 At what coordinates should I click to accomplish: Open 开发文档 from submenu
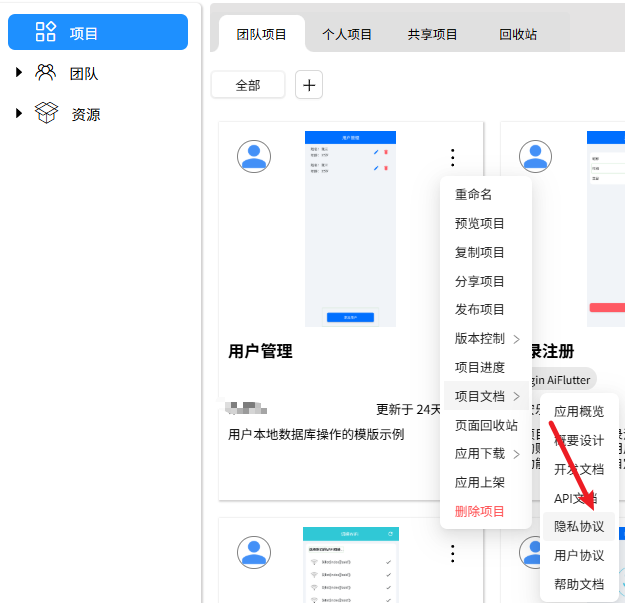pos(579,469)
